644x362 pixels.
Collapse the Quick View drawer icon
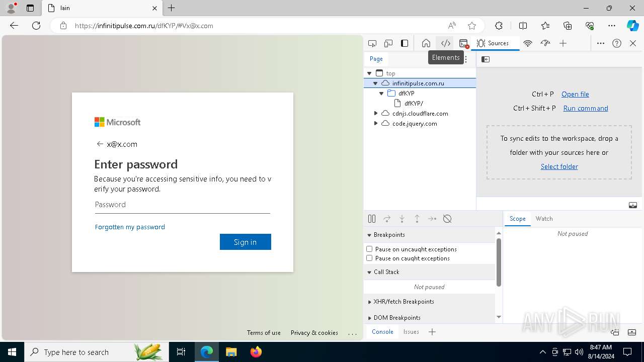point(632,332)
